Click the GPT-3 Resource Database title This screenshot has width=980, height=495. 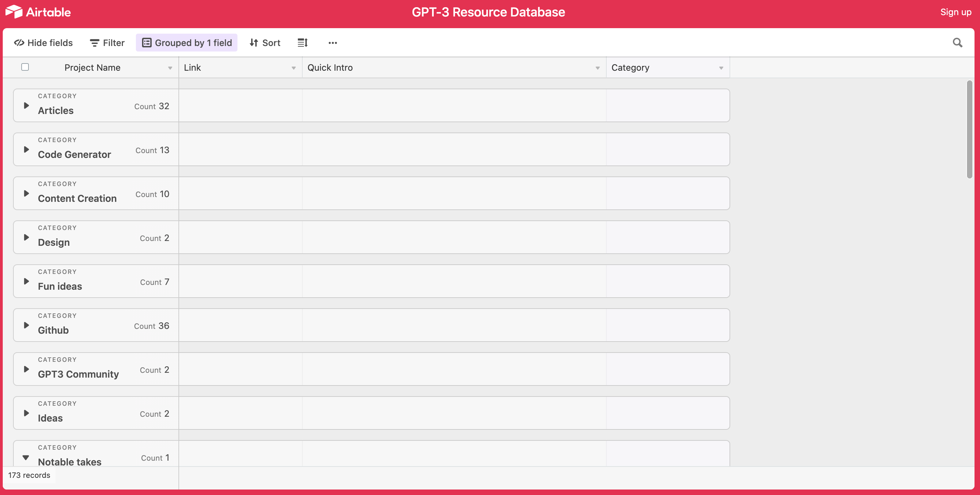[489, 12]
